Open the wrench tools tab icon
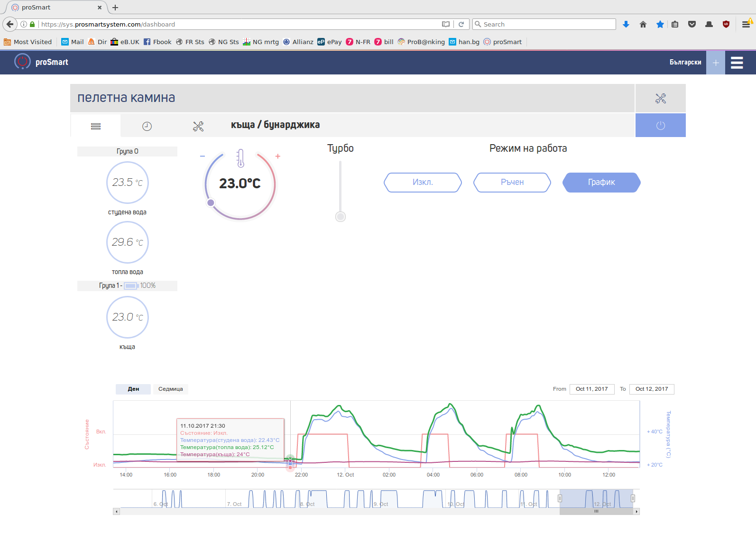 point(198,126)
